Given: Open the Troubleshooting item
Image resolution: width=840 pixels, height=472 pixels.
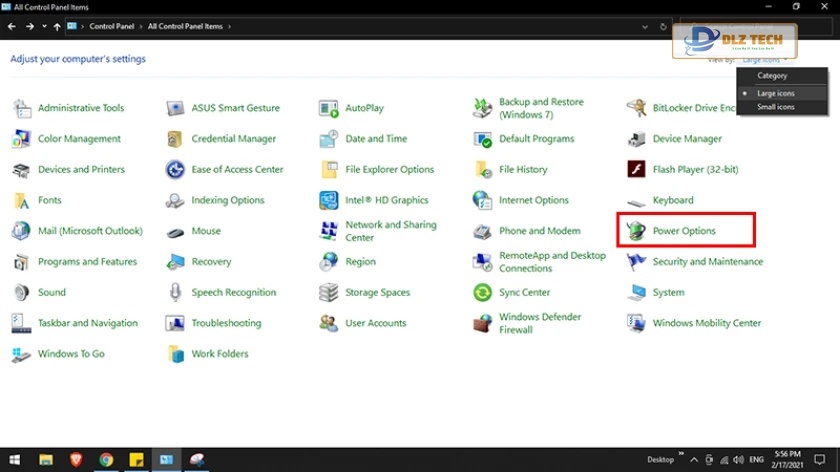Looking at the screenshot, I should tap(226, 323).
